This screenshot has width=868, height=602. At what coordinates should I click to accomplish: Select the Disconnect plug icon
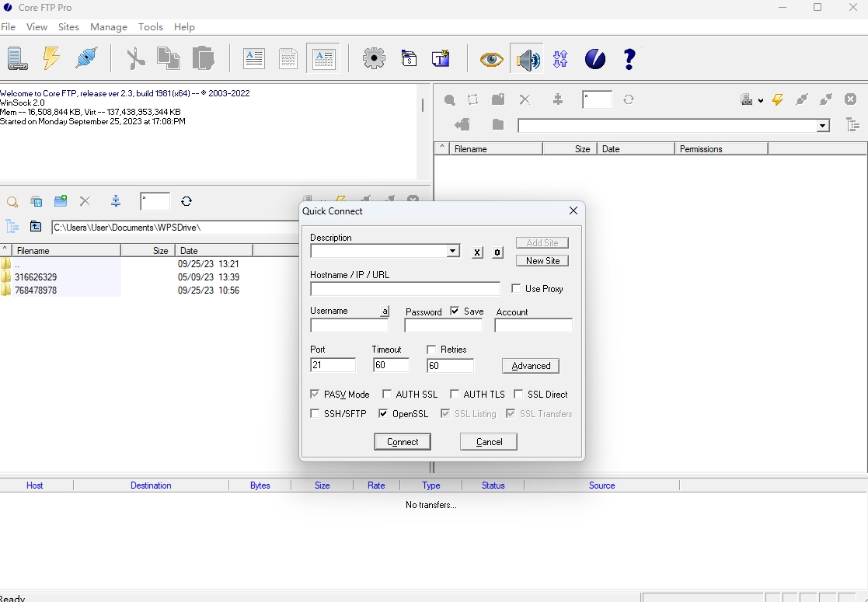tap(86, 58)
